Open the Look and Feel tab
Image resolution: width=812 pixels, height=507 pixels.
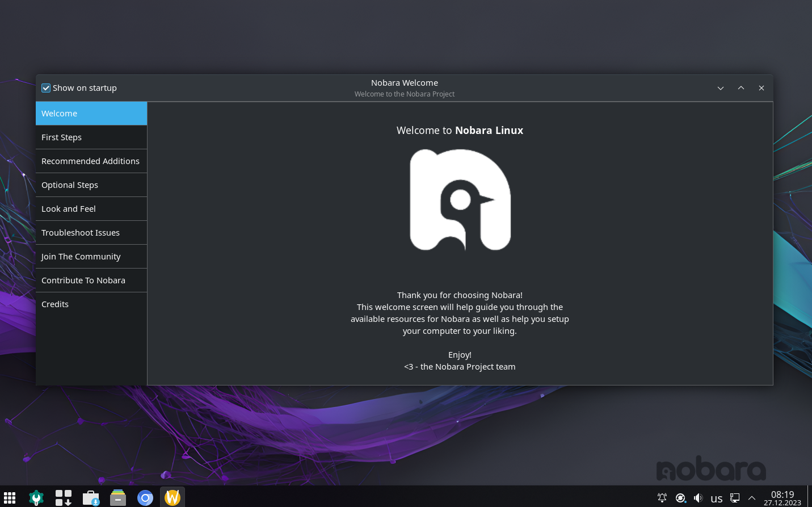[91, 209]
